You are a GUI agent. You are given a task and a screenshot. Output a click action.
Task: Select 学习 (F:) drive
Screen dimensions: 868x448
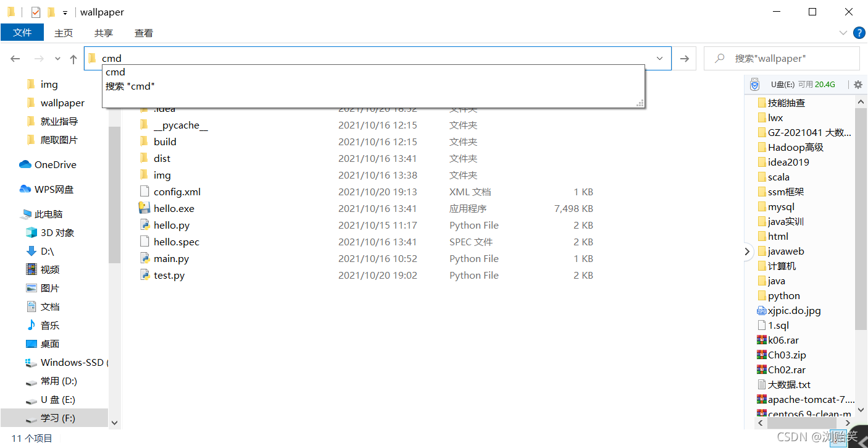tap(54, 418)
